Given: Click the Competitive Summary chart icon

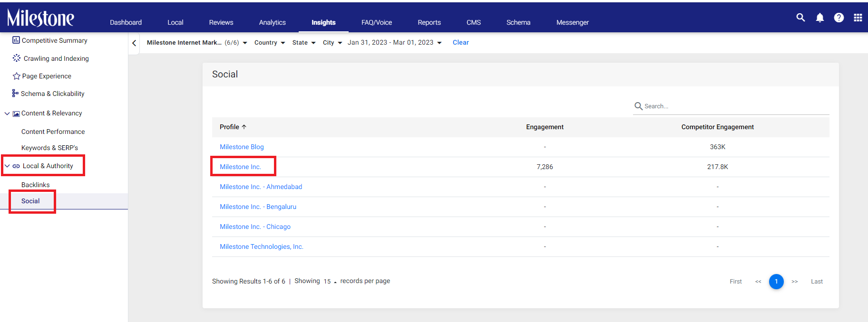Looking at the screenshot, I should click(16, 40).
